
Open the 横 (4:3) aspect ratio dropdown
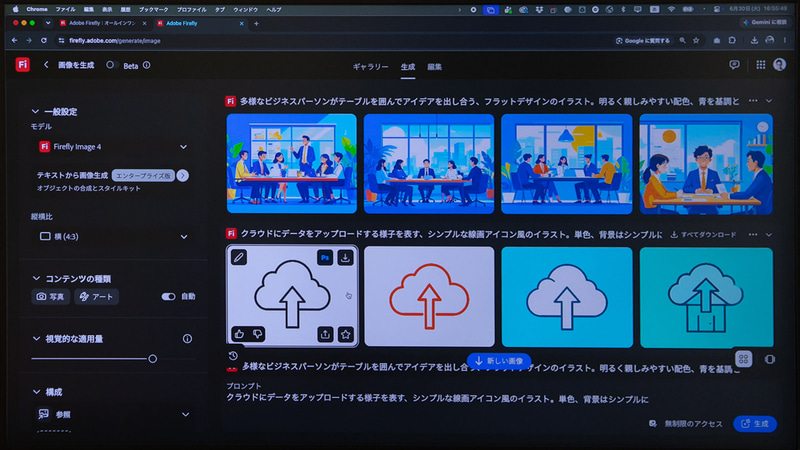113,237
